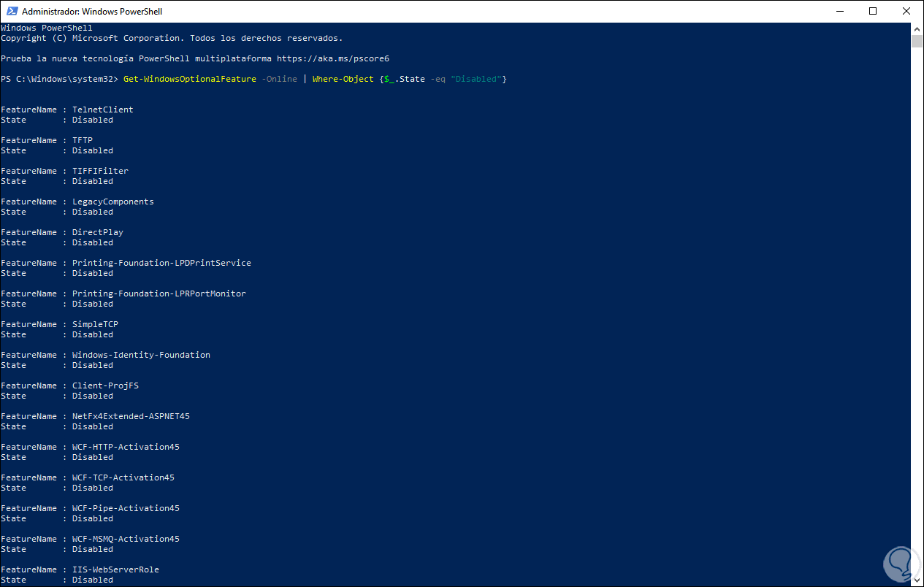Image resolution: width=924 pixels, height=587 pixels.
Task: Click Windows-Identity-Foundation feature name
Action: 141,355
